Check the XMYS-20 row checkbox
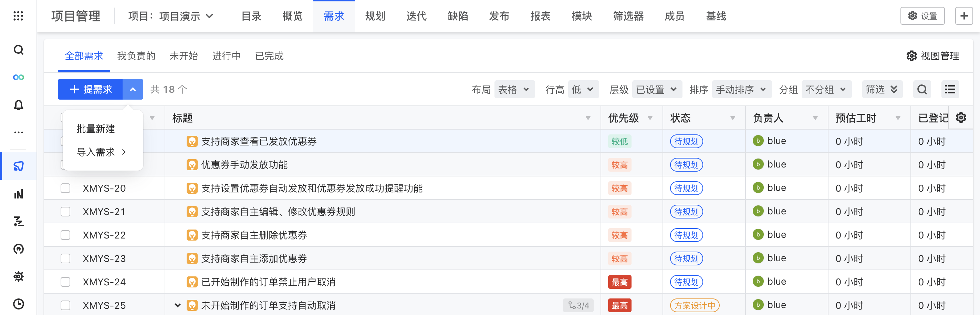 coord(65,188)
